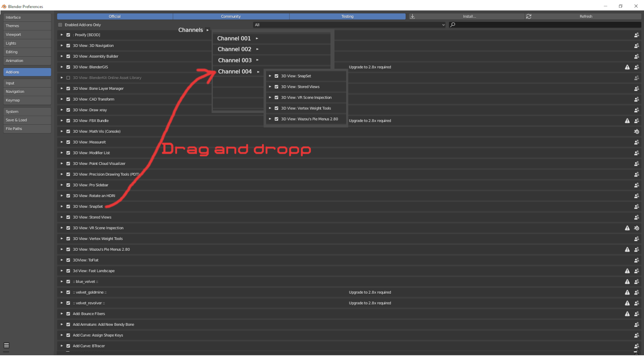Open the Save & Load preferences section
The width and height of the screenshot is (644, 362).
point(27,120)
